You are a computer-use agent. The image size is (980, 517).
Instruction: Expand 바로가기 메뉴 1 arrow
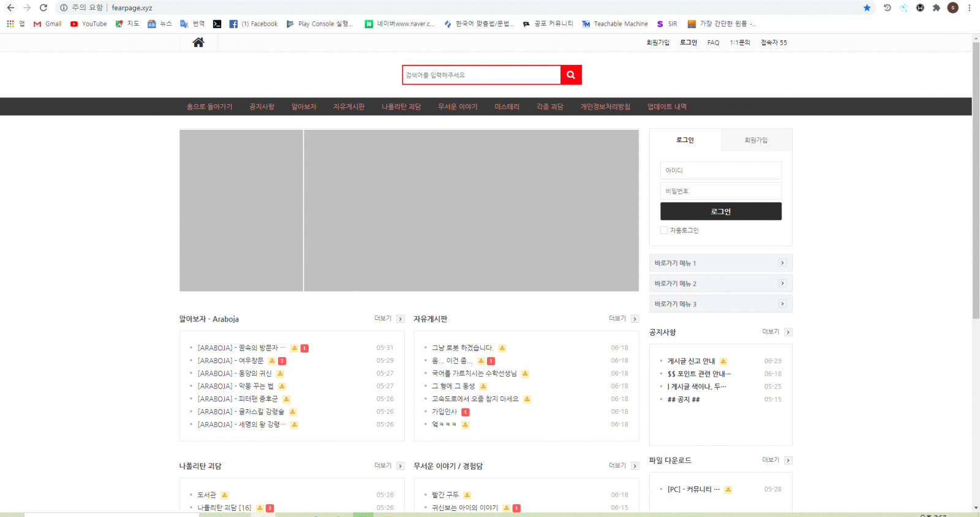(782, 263)
